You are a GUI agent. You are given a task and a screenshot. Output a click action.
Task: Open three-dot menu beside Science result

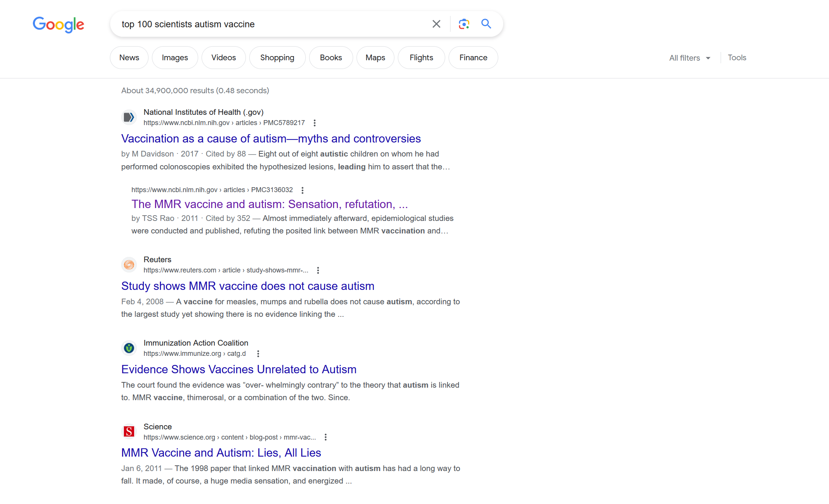point(325,437)
